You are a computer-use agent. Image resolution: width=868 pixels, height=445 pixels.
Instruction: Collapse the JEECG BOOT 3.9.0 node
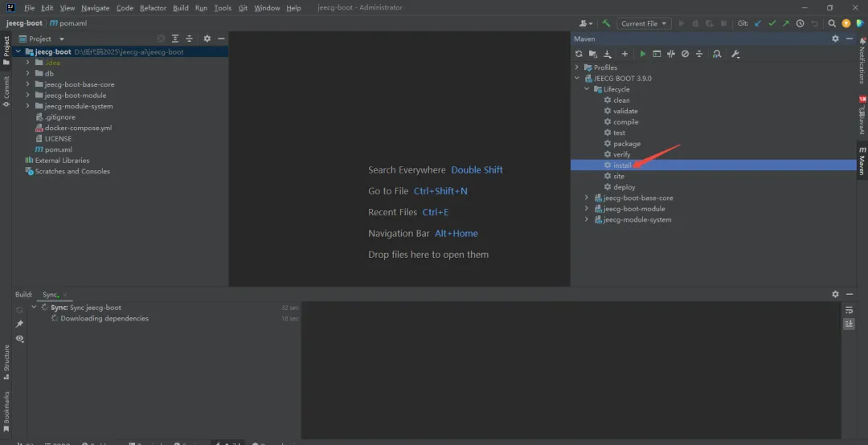tap(577, 78)
